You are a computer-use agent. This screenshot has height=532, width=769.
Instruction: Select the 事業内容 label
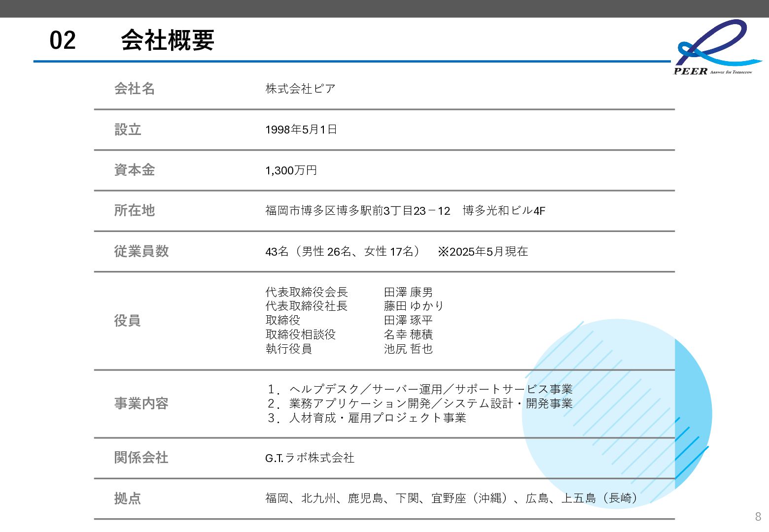pos(141,403)
